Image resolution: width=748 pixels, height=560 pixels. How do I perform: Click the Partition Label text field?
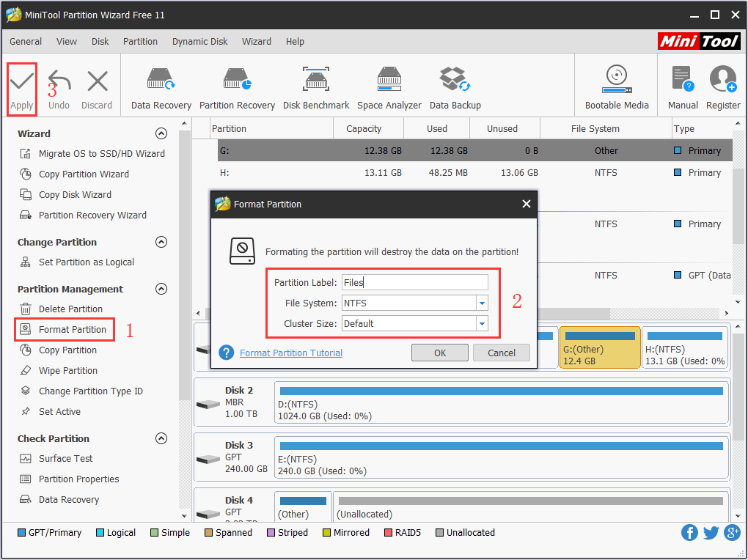(x=415, y=282)
